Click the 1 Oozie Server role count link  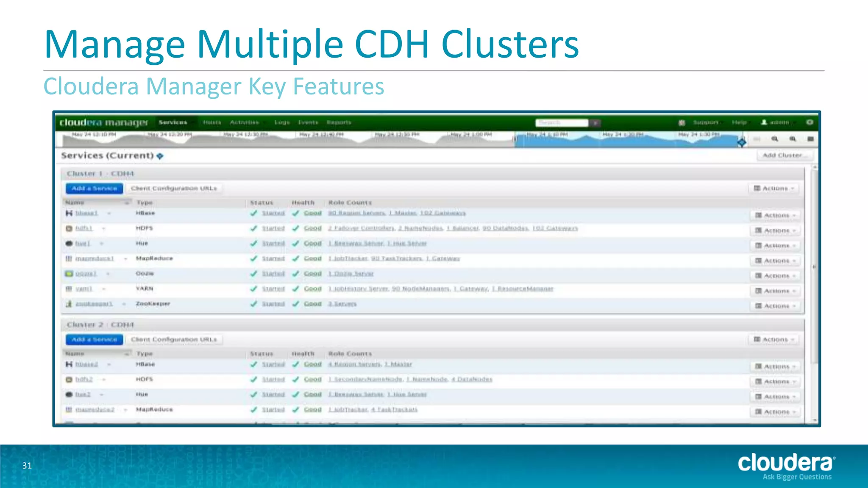coord(351,274)
